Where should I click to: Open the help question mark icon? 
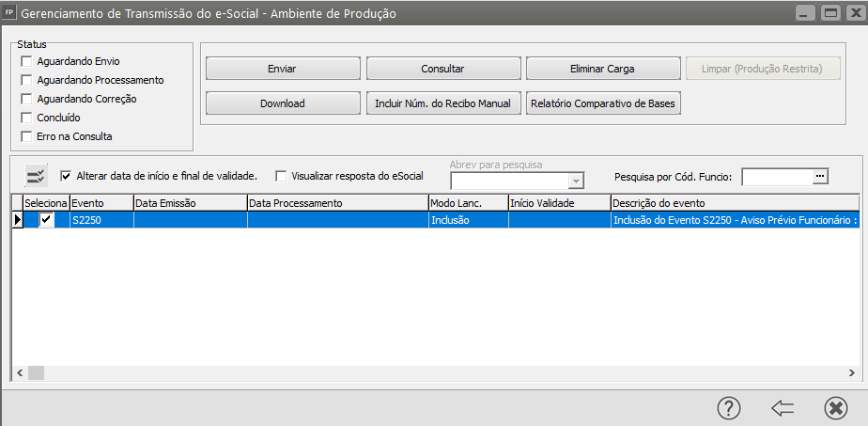pos(729,408)
